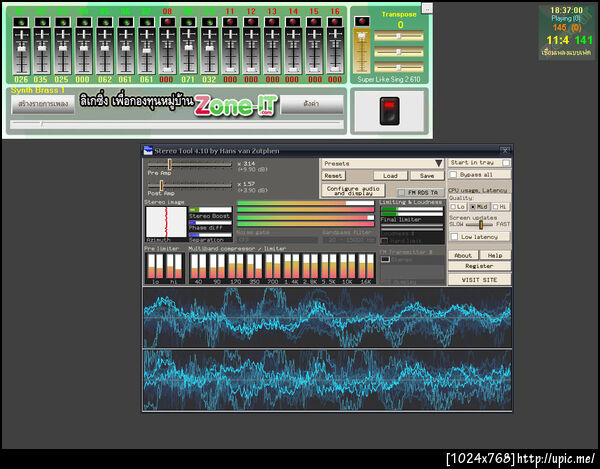Screen dimensions: 600x469
Task: Toggle the channel 03 green LED
Action: coord(63,22)
